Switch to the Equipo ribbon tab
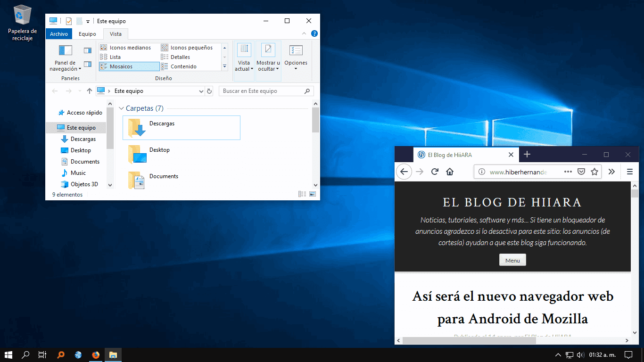644x362 pixels. pyautogui.click(x=87, y=34)
